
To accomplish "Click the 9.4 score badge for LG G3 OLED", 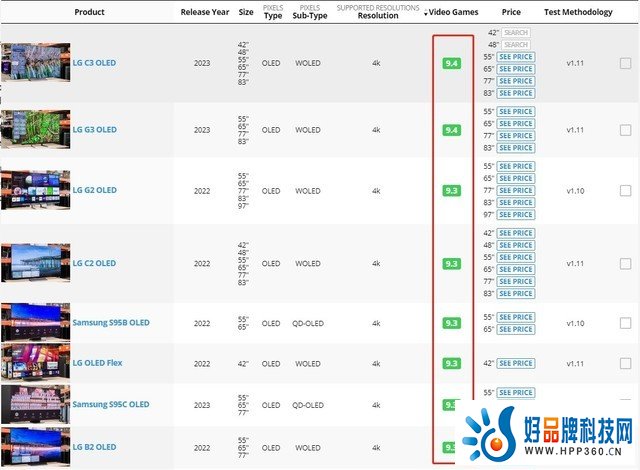I will (x=452, y=130).
